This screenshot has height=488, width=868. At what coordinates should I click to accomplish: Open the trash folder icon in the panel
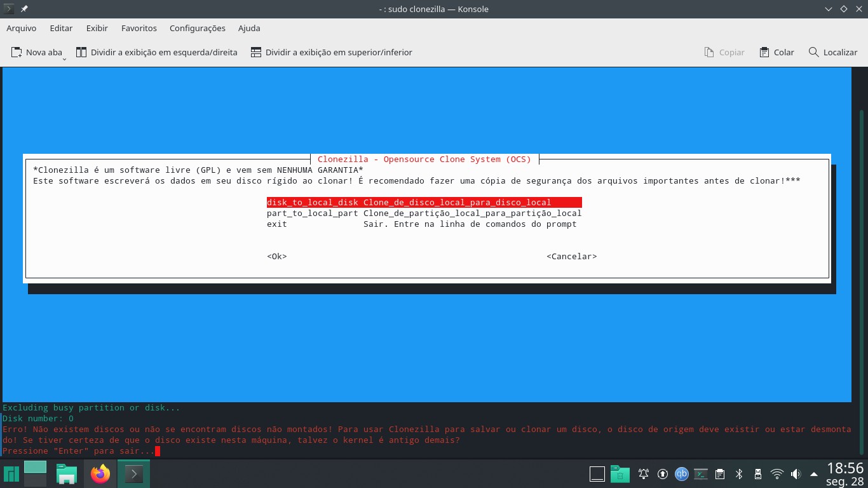(620, 474)
